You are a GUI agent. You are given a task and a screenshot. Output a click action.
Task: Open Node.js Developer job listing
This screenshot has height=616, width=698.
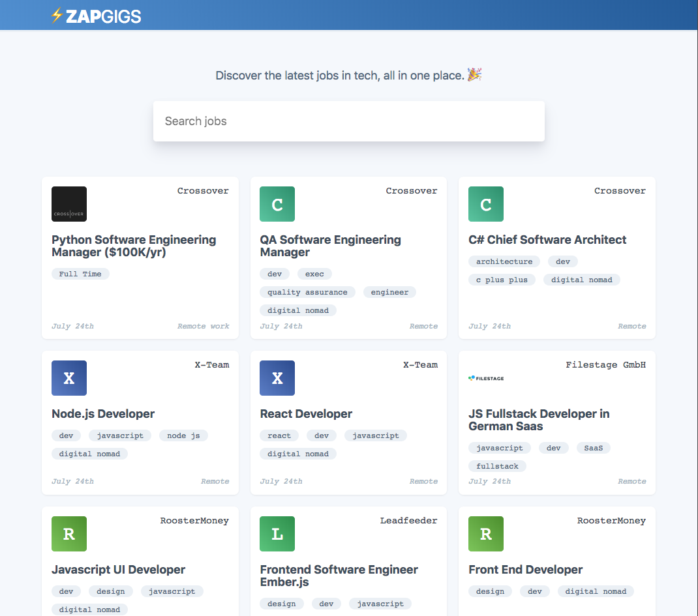pyautogui.click(x=103, y=414)
